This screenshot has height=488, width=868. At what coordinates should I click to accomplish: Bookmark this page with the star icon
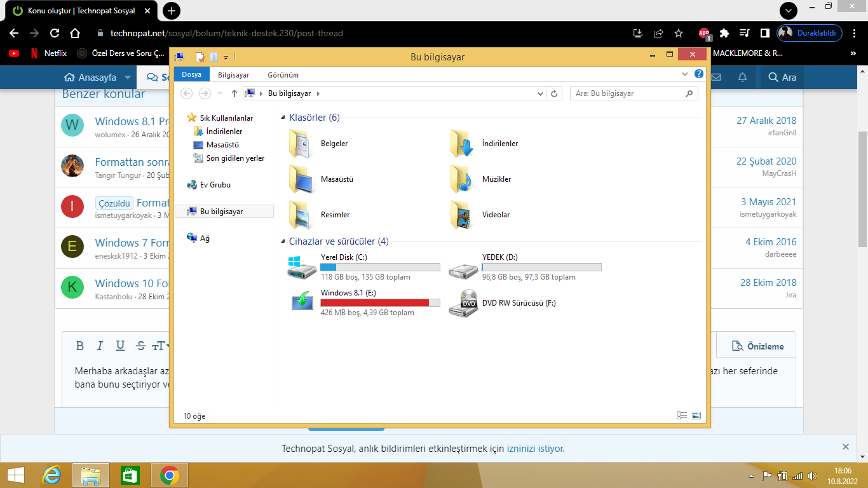pyautogui.click(x=679, y=33)
